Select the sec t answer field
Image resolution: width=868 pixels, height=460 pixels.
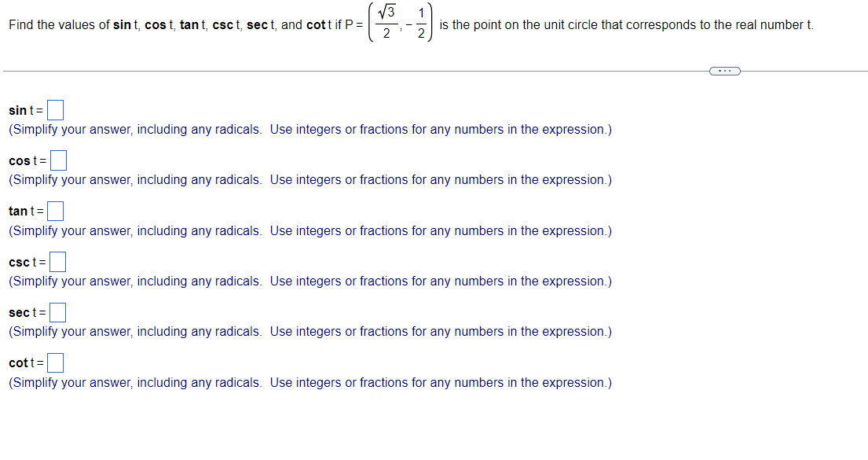coord(57,311)
